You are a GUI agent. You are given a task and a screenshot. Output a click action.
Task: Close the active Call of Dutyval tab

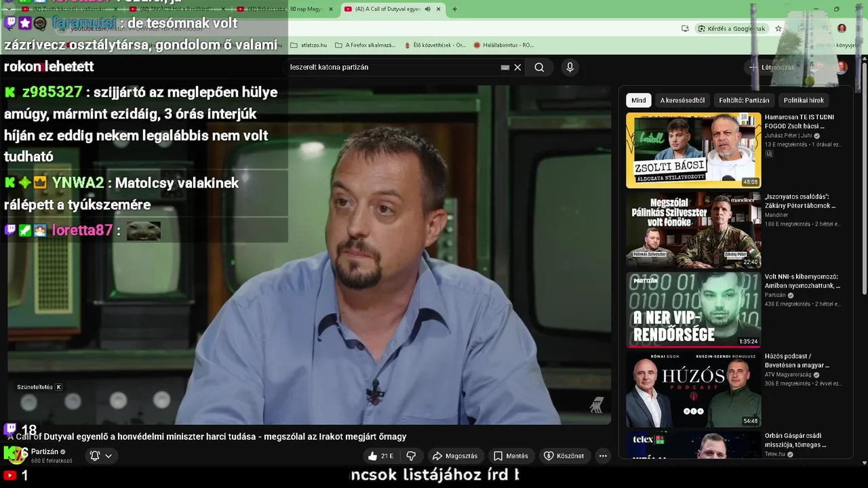(439, 9)
